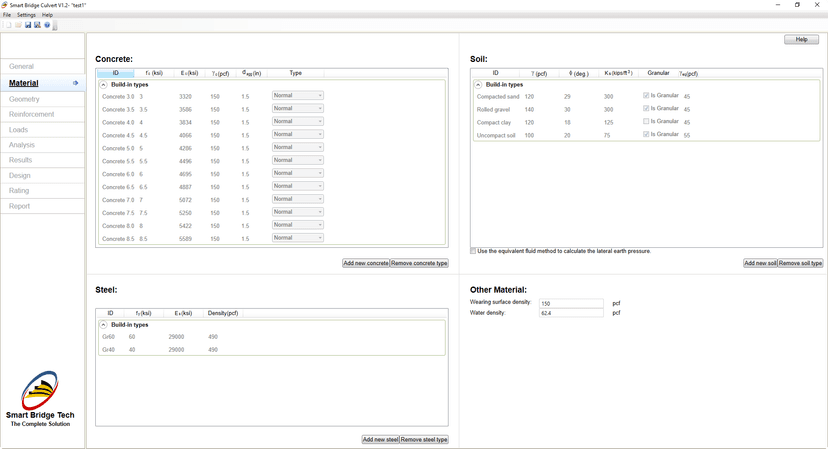The image size is (828, 449).
Task: Click the Open folder toolbar icon
Action: click(17, 25)
